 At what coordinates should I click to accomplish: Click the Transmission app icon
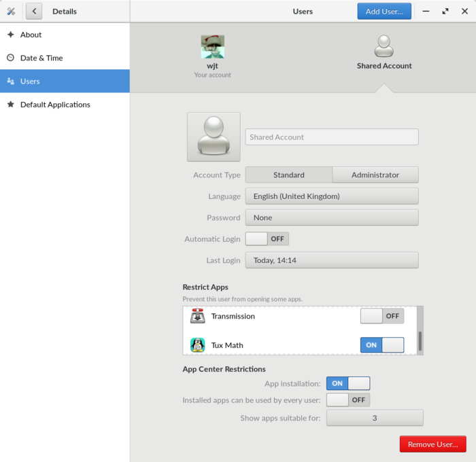coord(198,316)
